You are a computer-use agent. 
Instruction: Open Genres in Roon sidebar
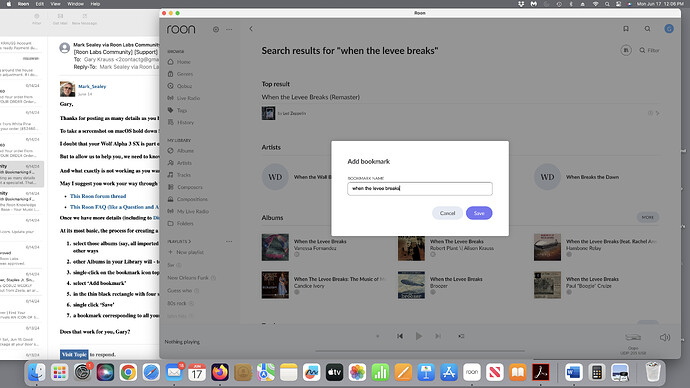(x=180, y=74)
